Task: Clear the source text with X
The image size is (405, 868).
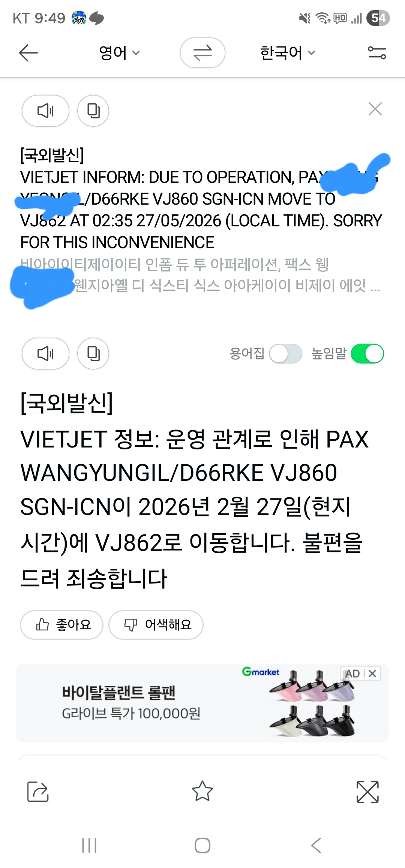Action: click(x=375, y=109)
